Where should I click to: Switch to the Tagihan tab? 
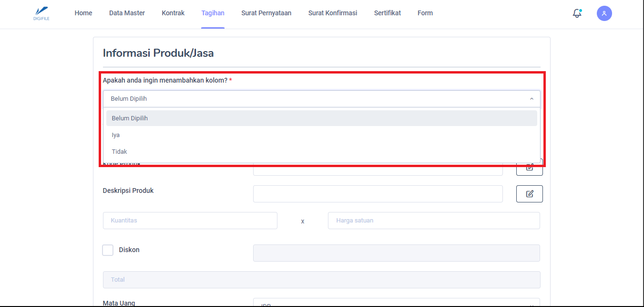click(x=213, y=13)
